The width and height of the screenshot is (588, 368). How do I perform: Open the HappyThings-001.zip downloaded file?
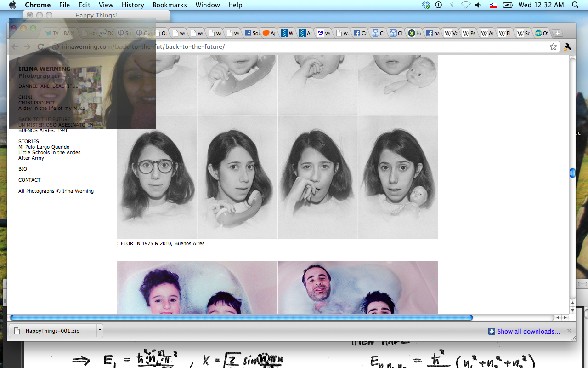click(x=52, y=330)
